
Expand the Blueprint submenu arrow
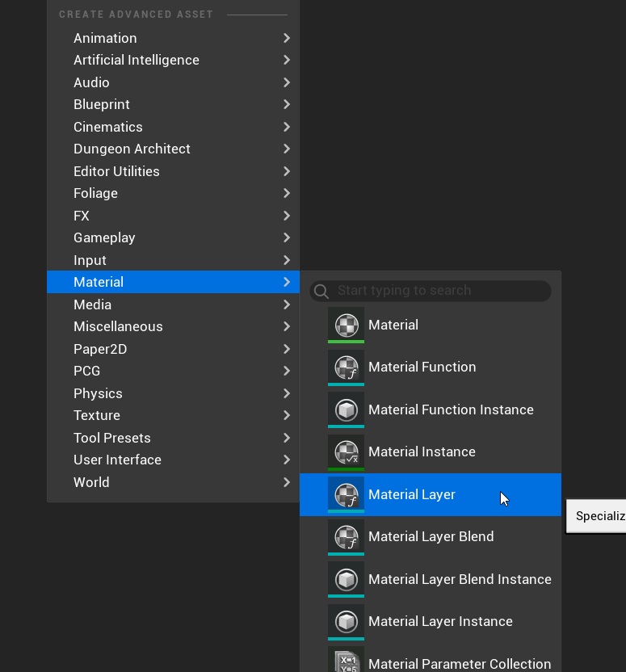pos(287,105)
